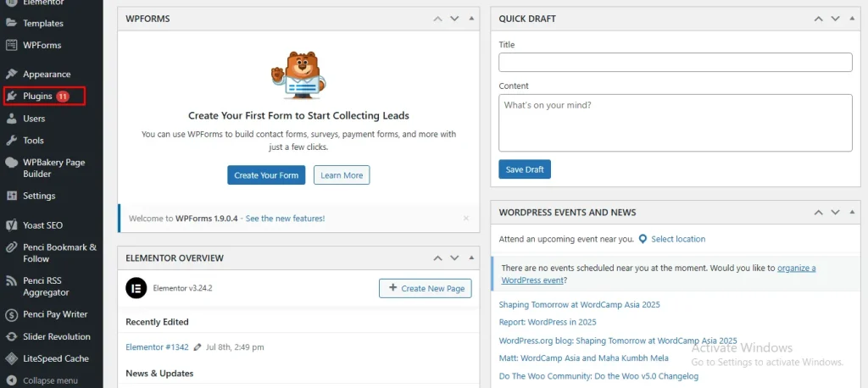This screenshot has height=388, width=868.
Task: Open the Elementor #1342 link
Action: pos(157,347)
